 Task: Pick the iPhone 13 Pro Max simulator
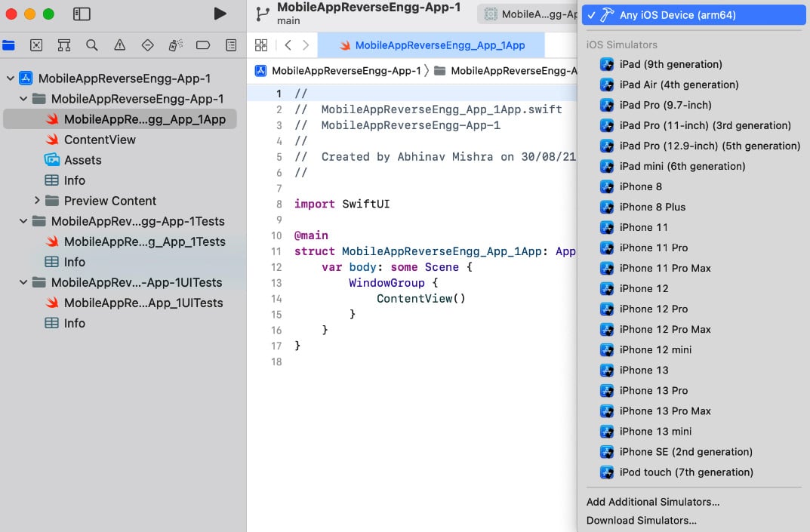point(694,411)
